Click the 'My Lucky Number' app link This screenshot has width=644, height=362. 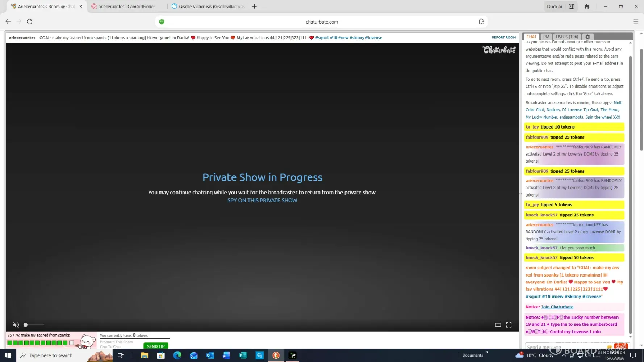click(x=541, y=117)
